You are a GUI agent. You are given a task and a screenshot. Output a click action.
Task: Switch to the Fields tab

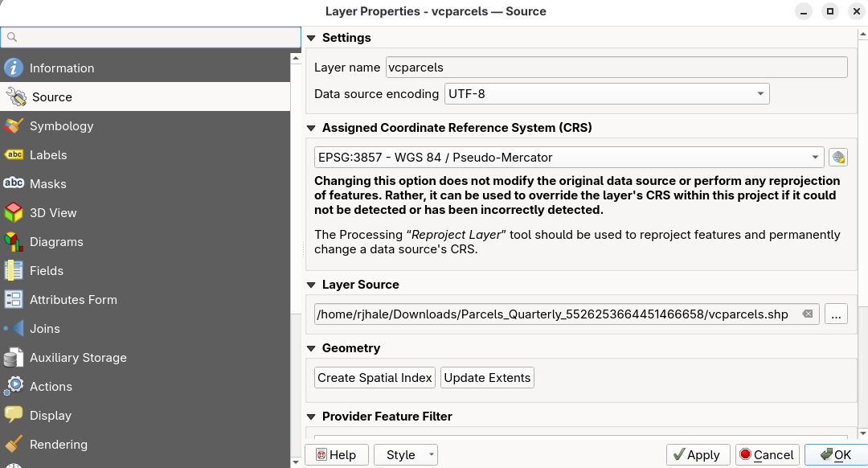(47, 271)
